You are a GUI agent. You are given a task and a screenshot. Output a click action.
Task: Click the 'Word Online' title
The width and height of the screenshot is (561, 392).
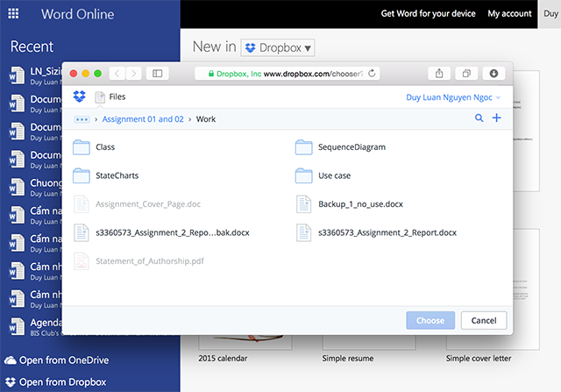tap(78, 14)
